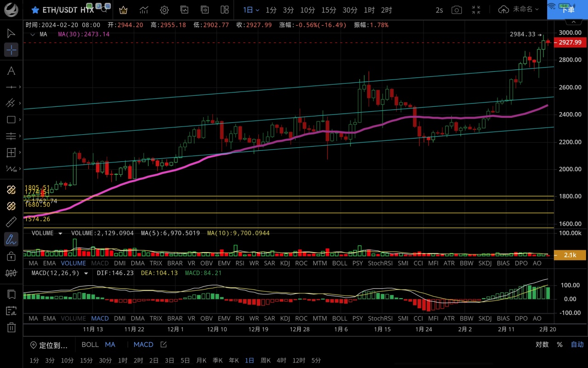588x368 pixels.
Task: Toggle the BOLL overlay in bottom bar
Action: pos(90,345)
